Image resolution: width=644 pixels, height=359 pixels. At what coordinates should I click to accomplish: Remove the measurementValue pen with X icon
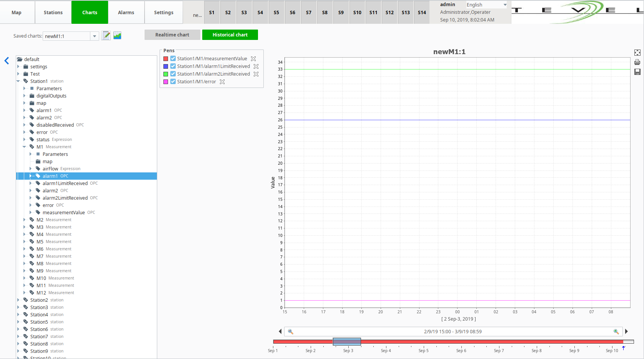[x=253, y=59]
